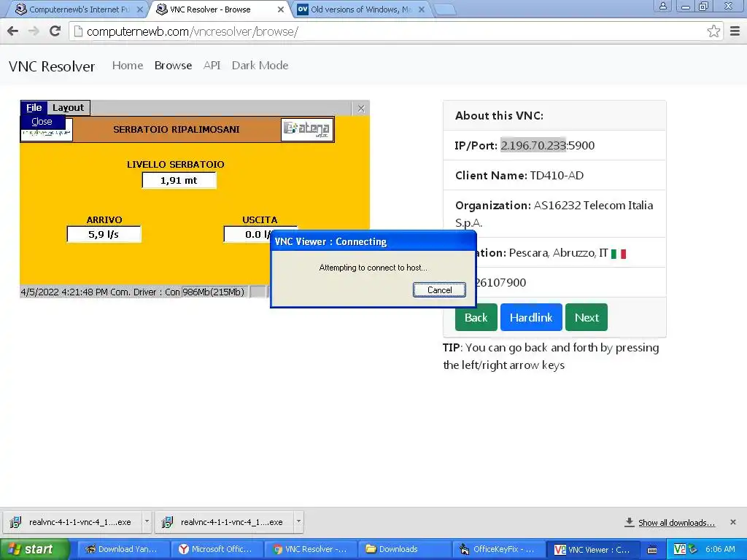Reload the page with the refresh icon
The height and width of the screenshot is (560, 747).
point(55,31)
